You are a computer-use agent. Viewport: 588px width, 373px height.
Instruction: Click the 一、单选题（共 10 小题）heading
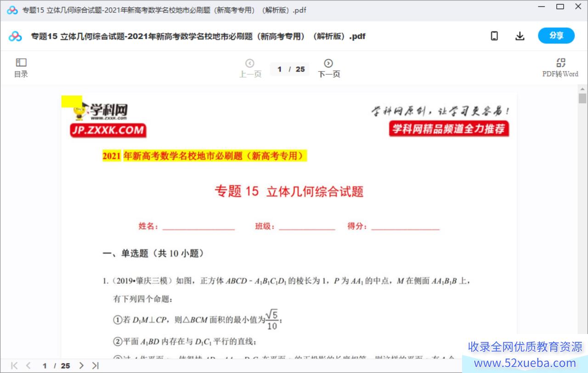(153, 253)
